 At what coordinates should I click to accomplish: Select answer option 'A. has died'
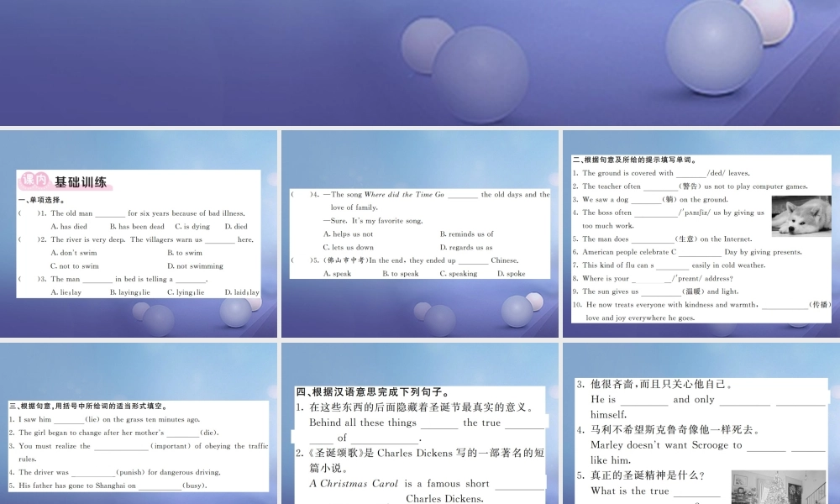[x=69, y=227]
